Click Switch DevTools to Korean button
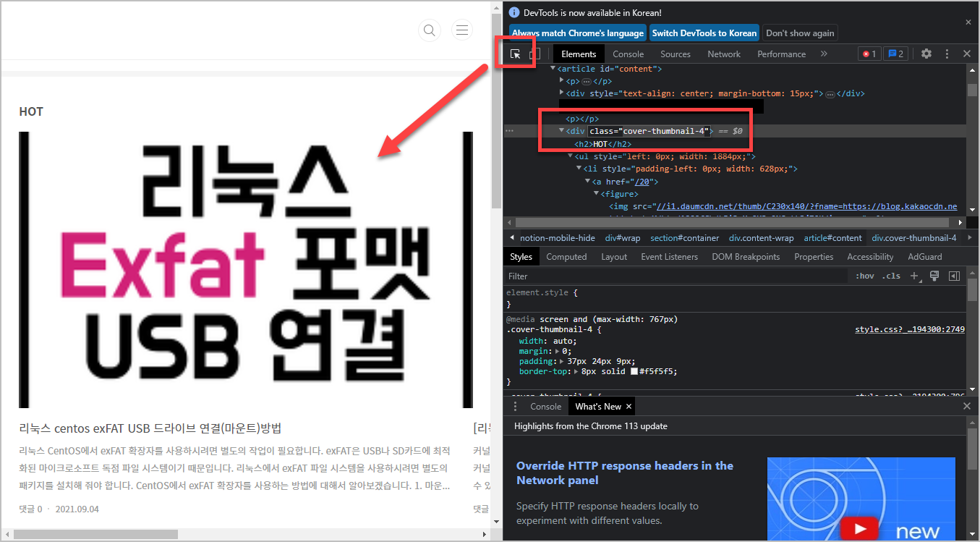The height and width of the screenshot is (542, 980). [704, 33]
